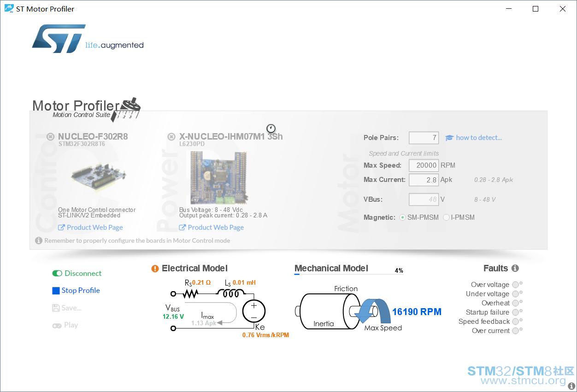Click the Save floppy disk icon
Image resolution: width=577 pixels, height=392 pixels.
click(56, 308)
